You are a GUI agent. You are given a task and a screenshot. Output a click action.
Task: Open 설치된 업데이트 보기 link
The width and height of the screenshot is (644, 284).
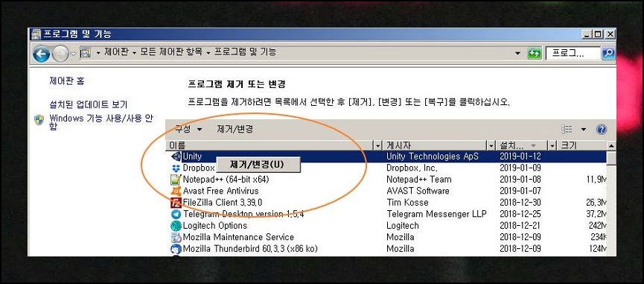pos(89,104)
